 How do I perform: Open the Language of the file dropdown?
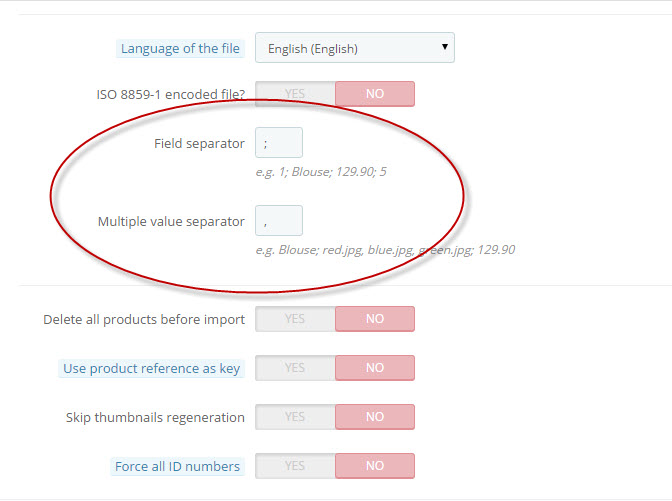pos(355,48)
